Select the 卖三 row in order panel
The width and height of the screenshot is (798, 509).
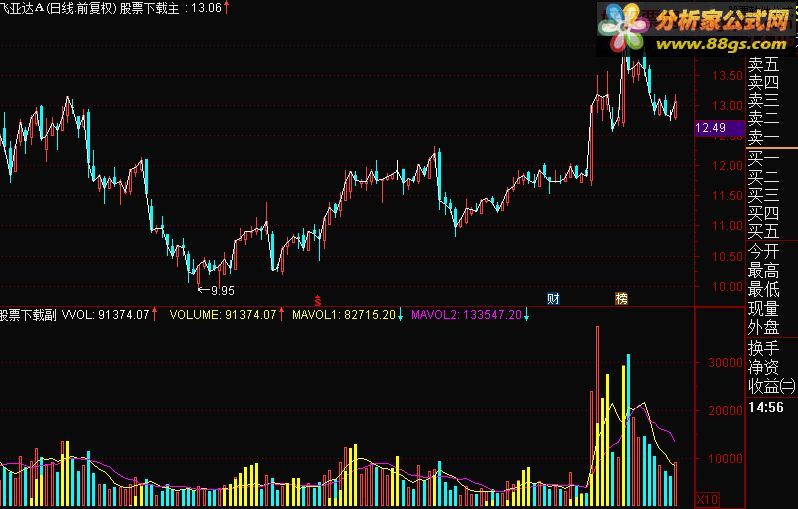[x=763, y=100]
